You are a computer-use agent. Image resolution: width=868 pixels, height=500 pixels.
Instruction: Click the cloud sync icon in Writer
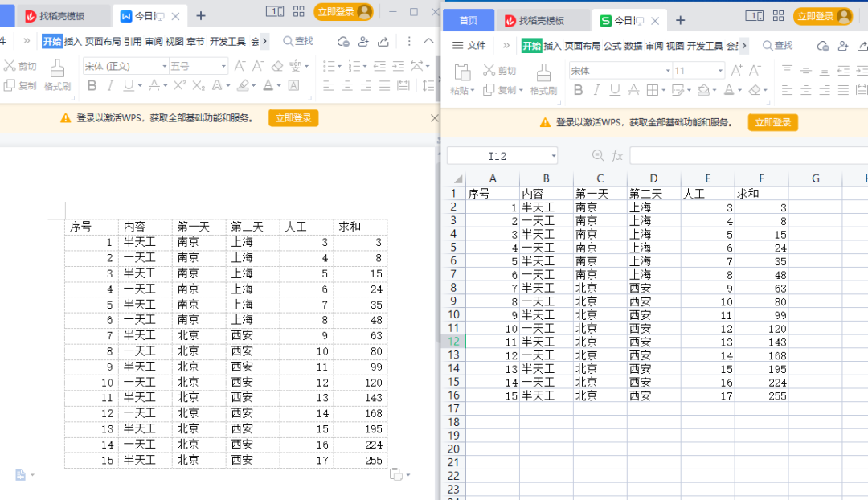343,42
